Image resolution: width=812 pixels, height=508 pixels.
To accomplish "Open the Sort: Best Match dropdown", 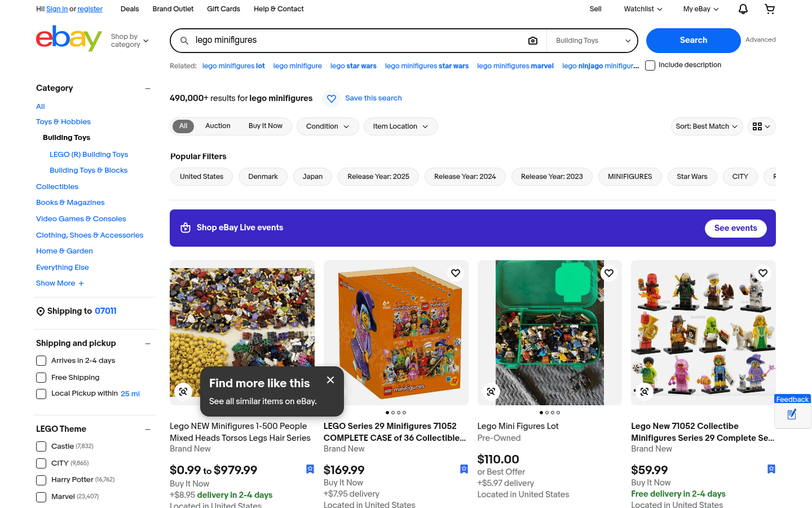I will pos(707,126).
